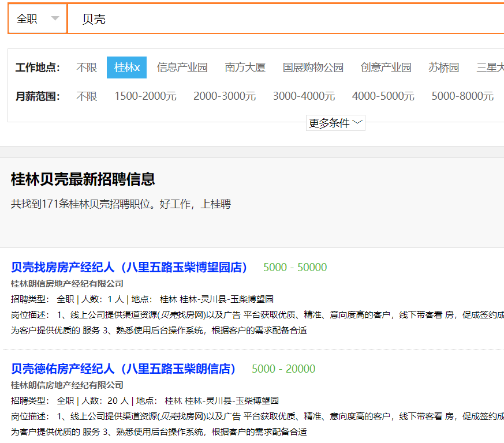Click the salary text 5000 - 50000

(x=295, y=267)
